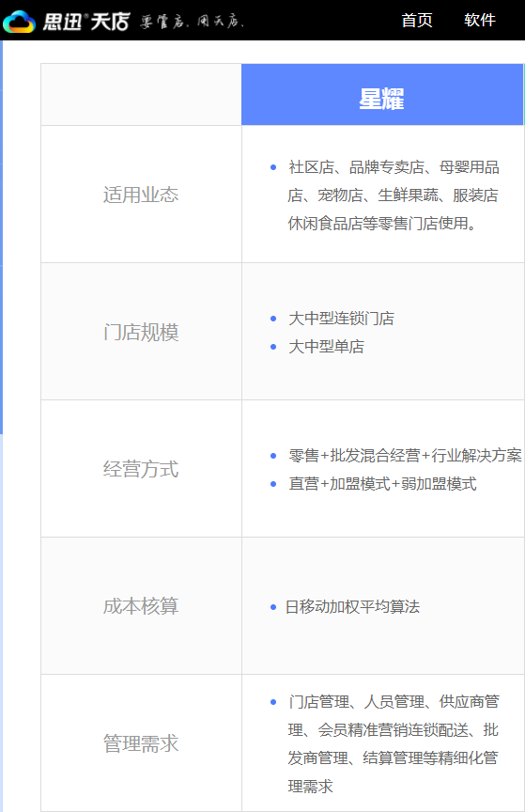The image size is (525, 812).
Task: Click the 思迅天店 cloud logo icon
Action: (19, 22)
